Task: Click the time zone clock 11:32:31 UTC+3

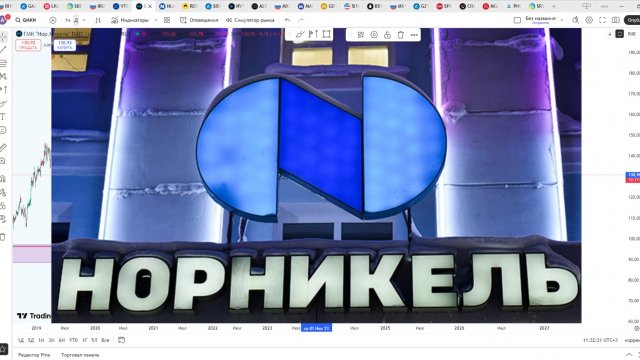Action: click(x=600, y=340)
